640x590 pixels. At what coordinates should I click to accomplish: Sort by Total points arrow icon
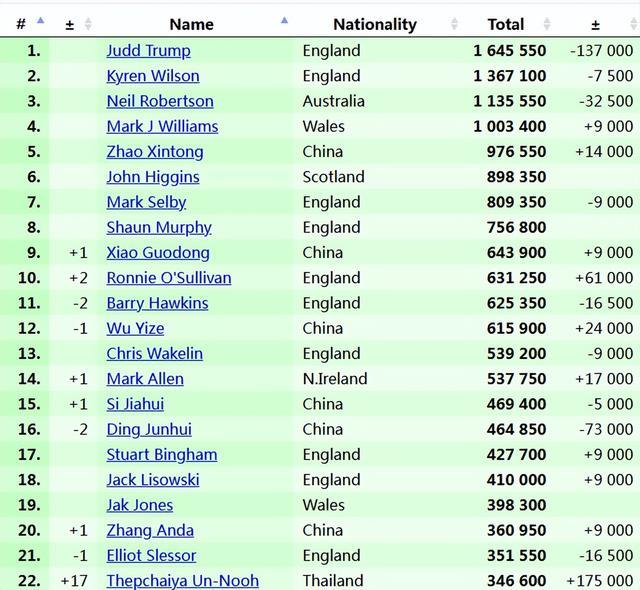(x=547, y=24)
